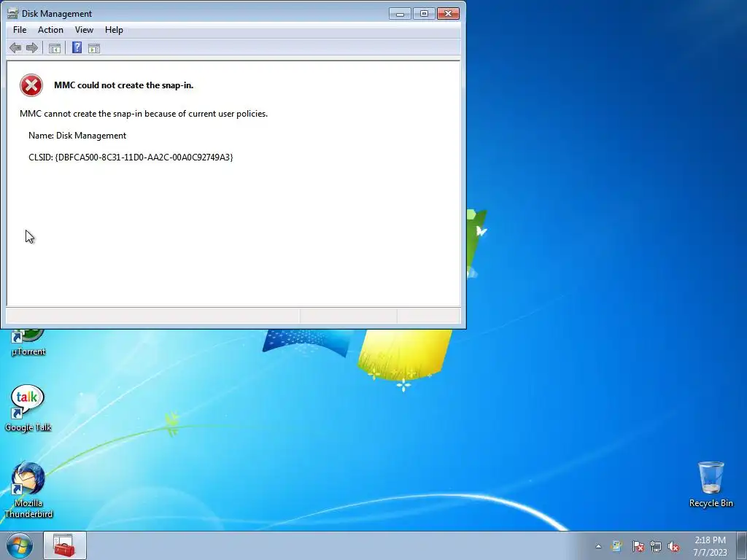Toggle Show/Hide Action Pane icon
The width and height of the screenshot is (747, 560).
94,48
